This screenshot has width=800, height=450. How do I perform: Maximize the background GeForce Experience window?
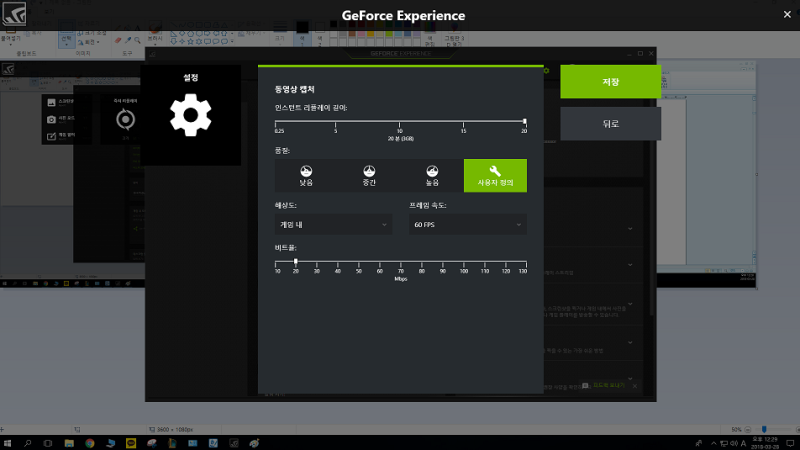(x=640, y=53)
